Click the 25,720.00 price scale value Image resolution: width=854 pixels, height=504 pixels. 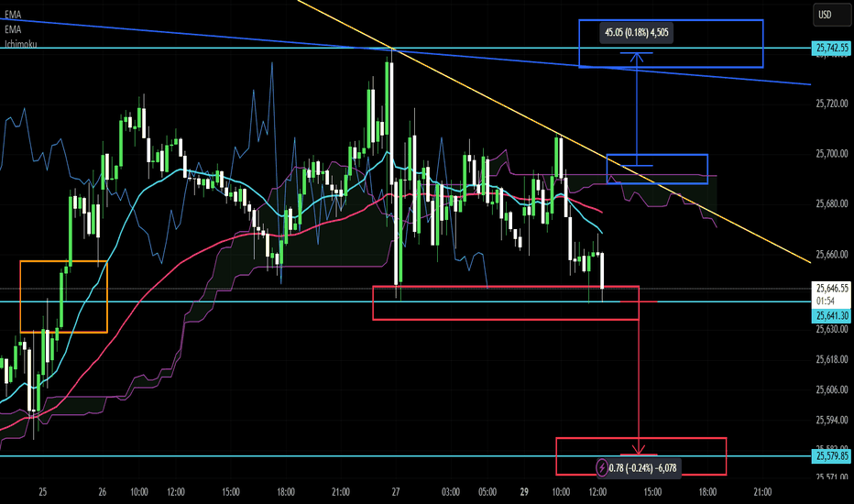click(831, 104)
